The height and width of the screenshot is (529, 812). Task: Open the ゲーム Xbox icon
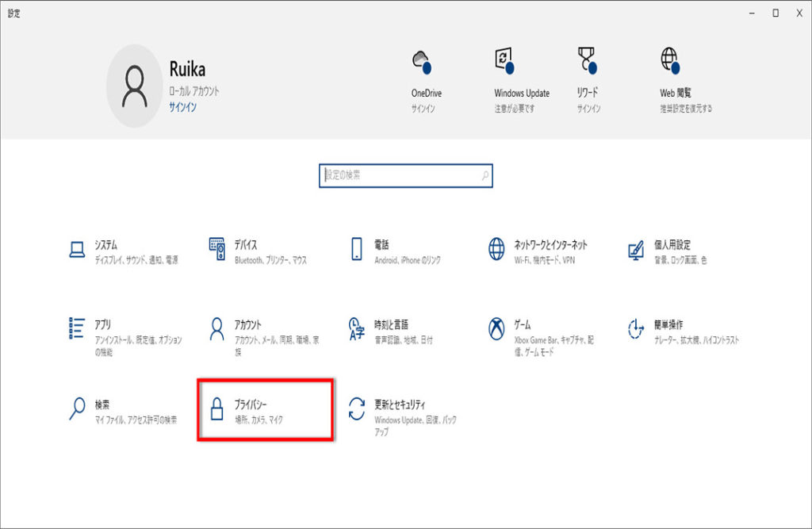pyautogui.click(x=496, y=328)
